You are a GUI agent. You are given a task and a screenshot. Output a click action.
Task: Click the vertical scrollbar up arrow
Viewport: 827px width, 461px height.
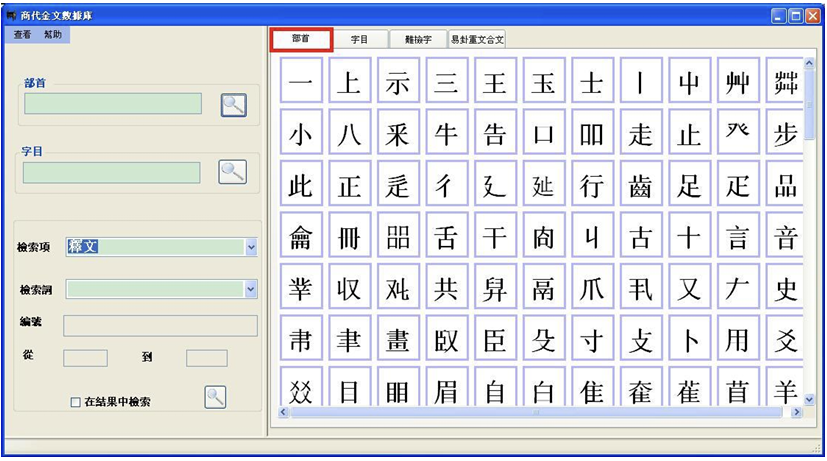pyautogui.click(x=810, y=63)
